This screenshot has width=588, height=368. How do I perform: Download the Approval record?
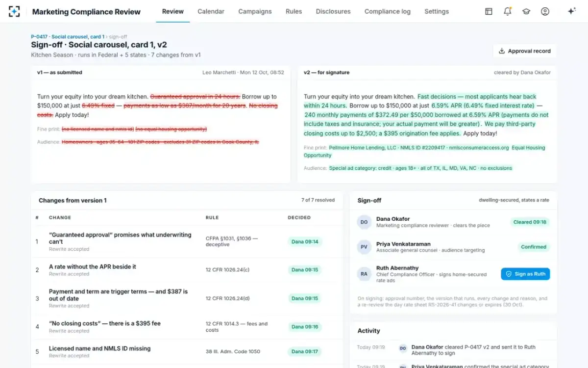[524, 51]
